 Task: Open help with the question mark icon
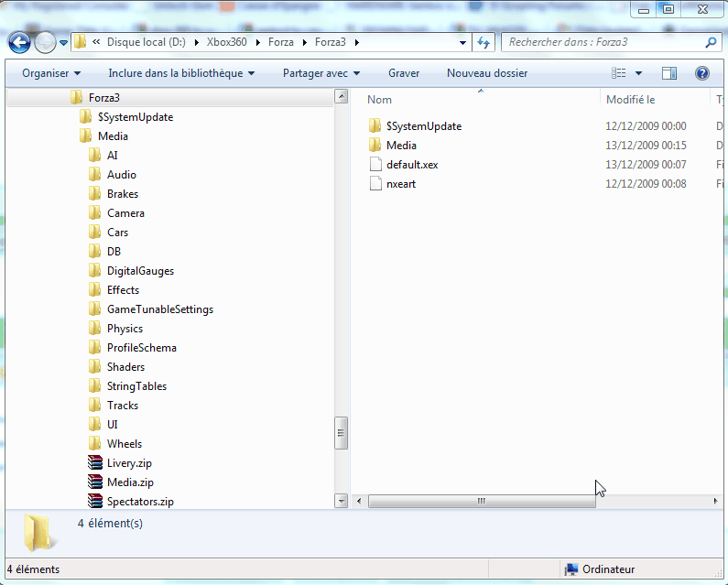702,73
